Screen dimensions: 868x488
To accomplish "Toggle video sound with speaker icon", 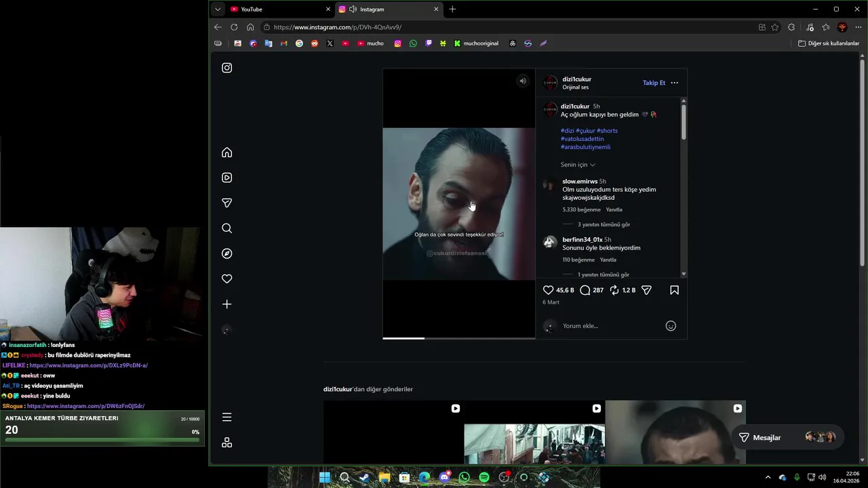I will (523, 81).
